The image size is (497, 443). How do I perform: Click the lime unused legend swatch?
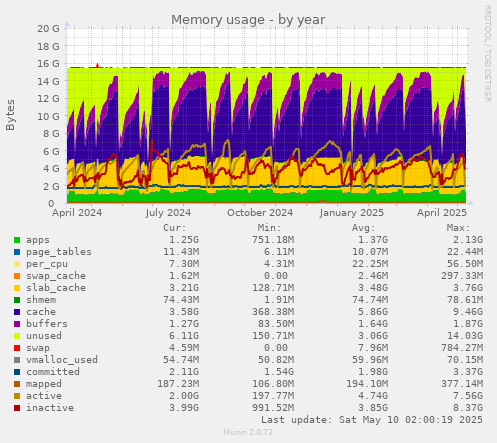click(17, 336)
